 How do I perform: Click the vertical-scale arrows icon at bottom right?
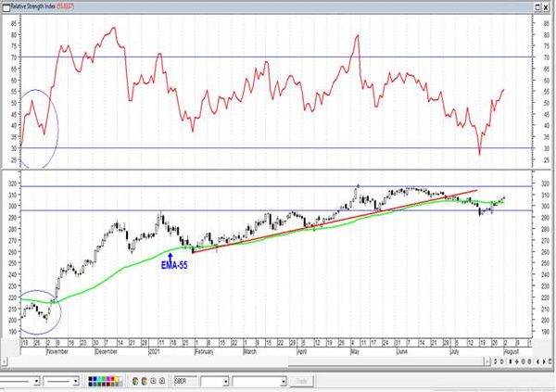tap(511, 361)
